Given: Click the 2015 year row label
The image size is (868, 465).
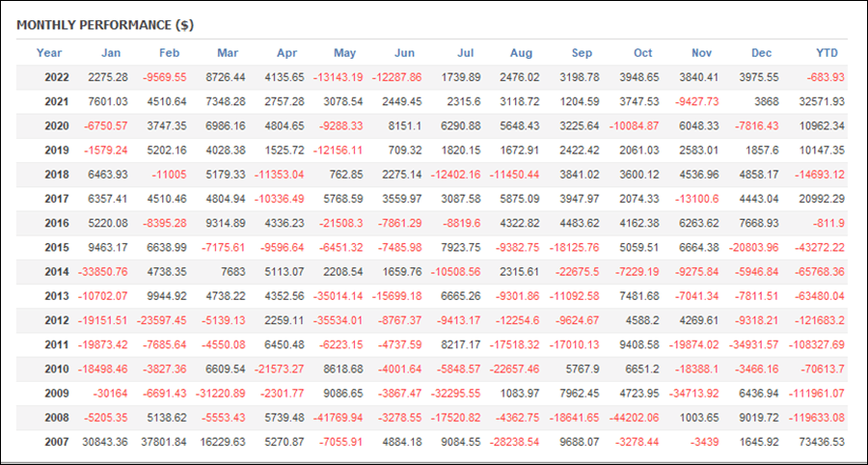Looking at the screenshot, I should (x=57, y=247).
